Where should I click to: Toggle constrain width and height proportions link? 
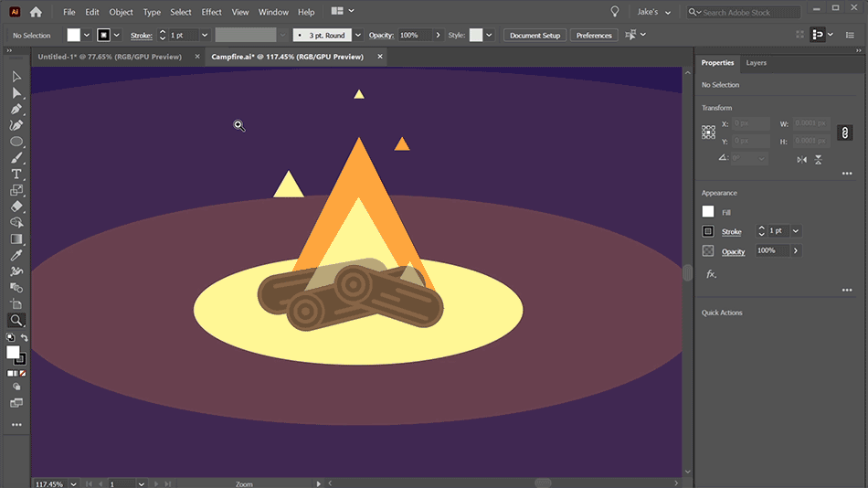click(x=844, y=133)
